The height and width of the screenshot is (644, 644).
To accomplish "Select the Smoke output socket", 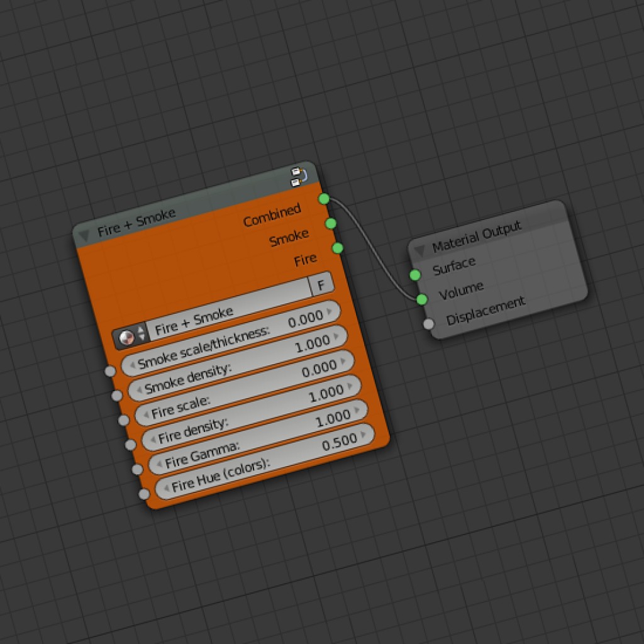I will [331, 223].
